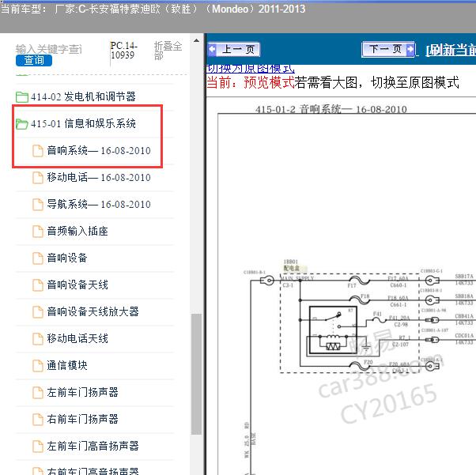
Task: Click the PC.14-10939 label
Action: point(124,50)
